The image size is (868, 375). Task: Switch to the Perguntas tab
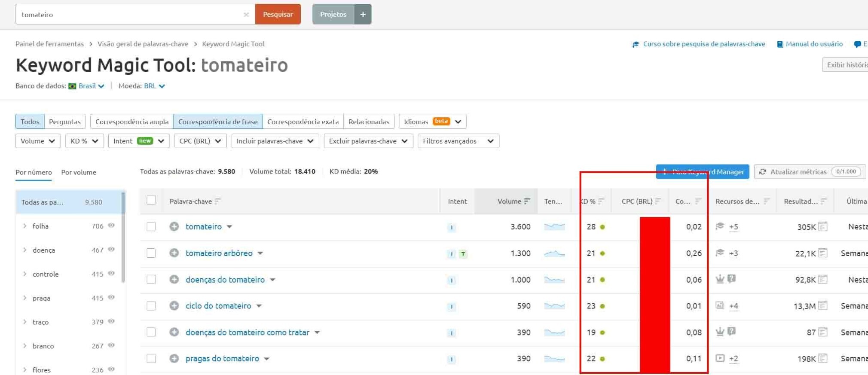click(x=64, y=122)
